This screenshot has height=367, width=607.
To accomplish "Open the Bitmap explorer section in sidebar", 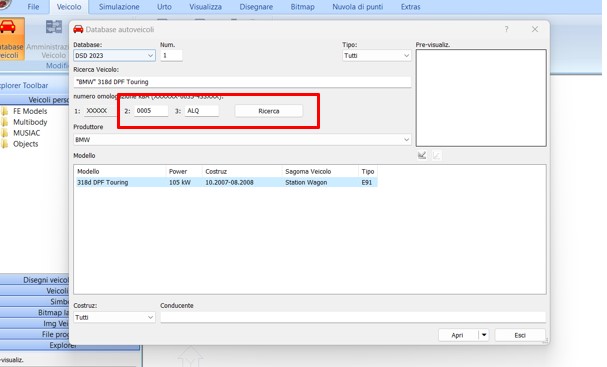I will click(35, 312).
